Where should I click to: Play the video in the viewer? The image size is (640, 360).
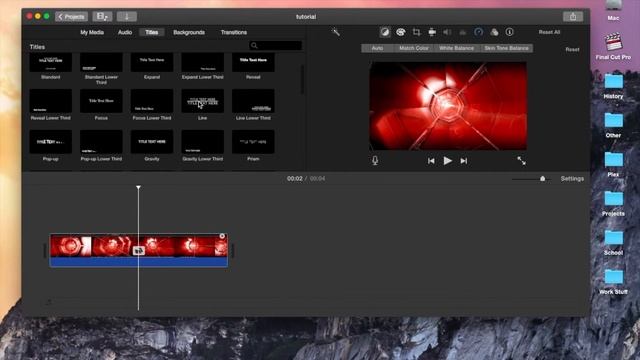447,161
